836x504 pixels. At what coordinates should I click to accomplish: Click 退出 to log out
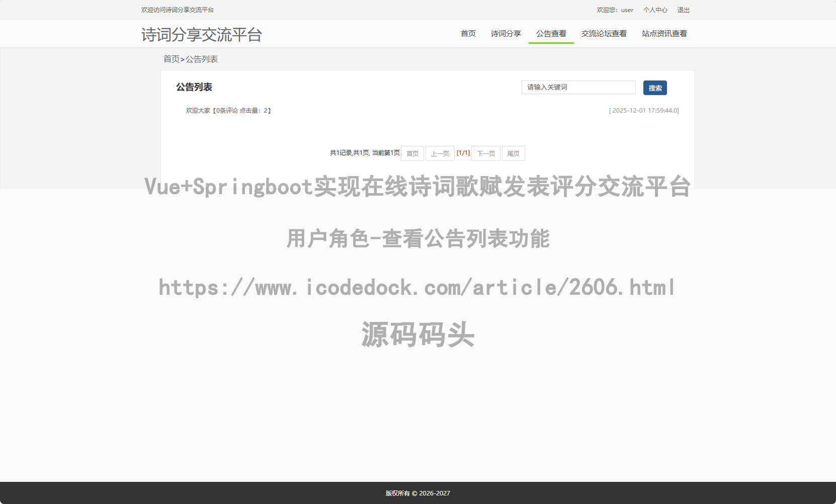[683, 10]
